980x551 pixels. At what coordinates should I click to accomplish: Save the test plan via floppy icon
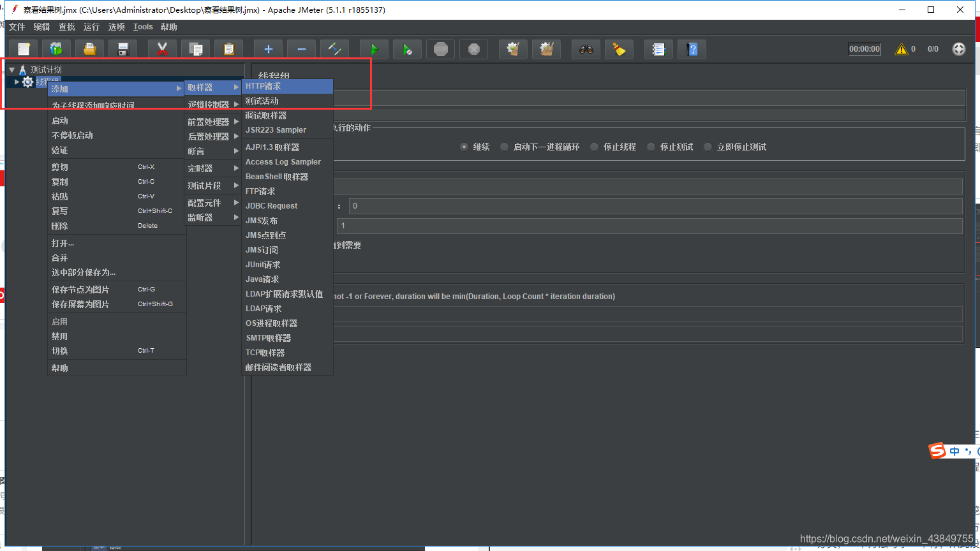[x=123, y=49]
